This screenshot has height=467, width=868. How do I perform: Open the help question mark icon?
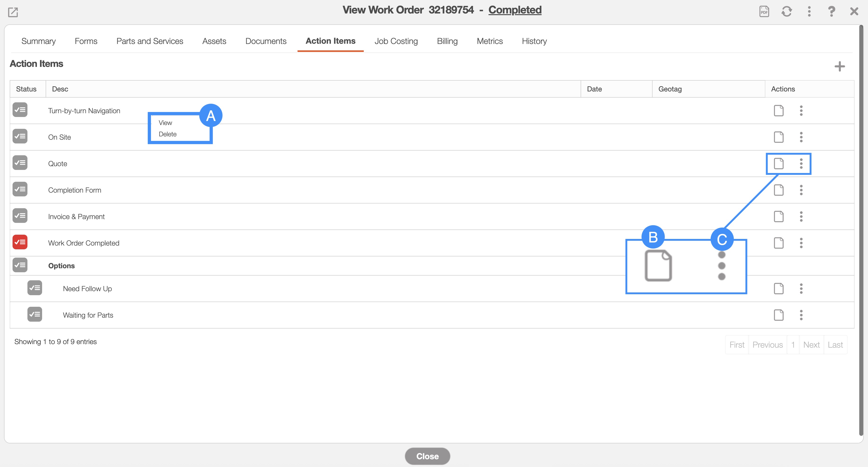831,11
